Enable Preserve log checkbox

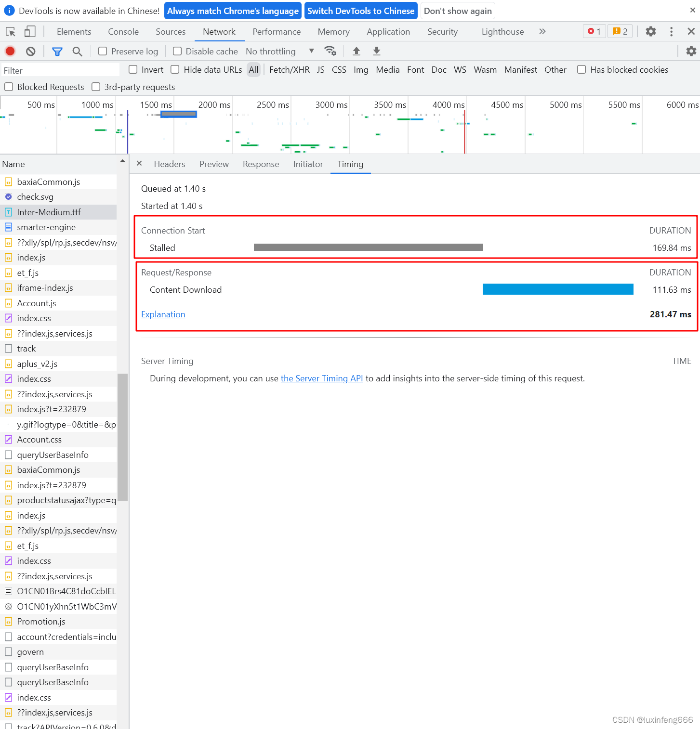(103, 51)
